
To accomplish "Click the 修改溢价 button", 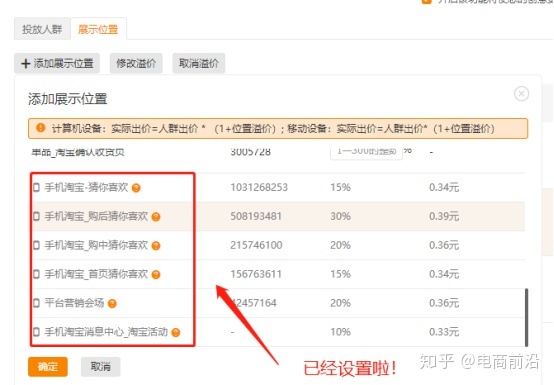I will [136, 64].
